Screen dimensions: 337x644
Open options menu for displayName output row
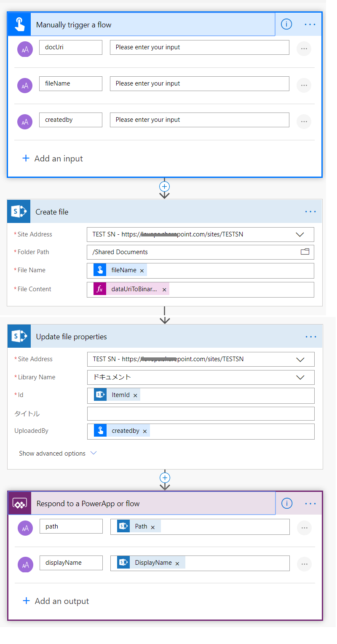[x=304, y=564]
